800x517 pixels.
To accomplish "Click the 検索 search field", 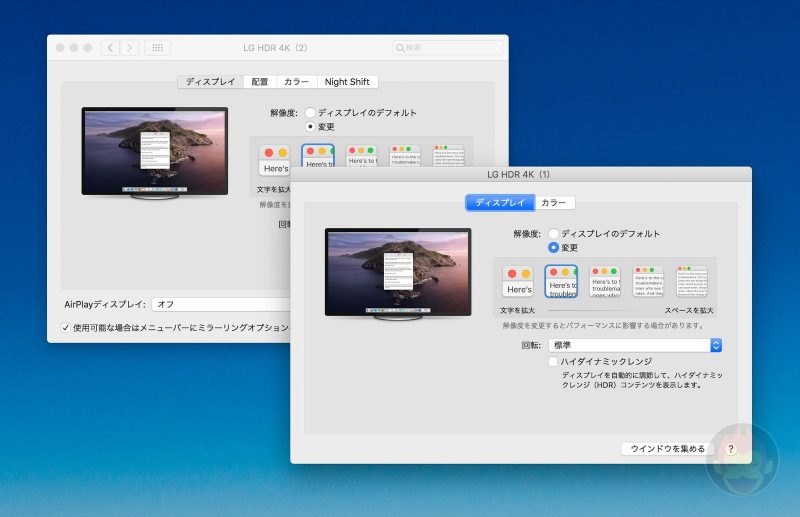I will 450,48.
